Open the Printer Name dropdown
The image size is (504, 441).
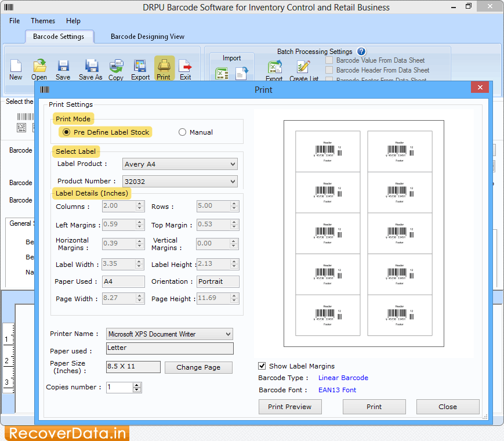(227, 334)
